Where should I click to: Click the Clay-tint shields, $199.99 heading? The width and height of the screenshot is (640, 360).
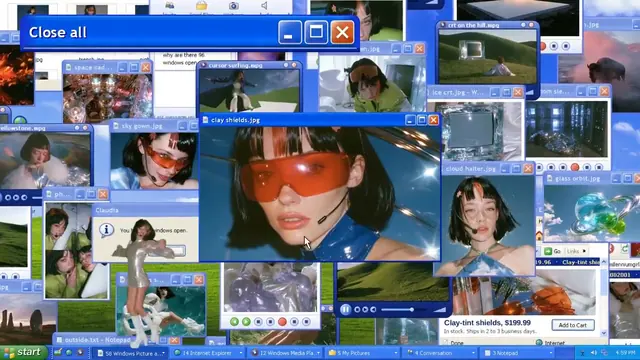click(x=487, y=323)
